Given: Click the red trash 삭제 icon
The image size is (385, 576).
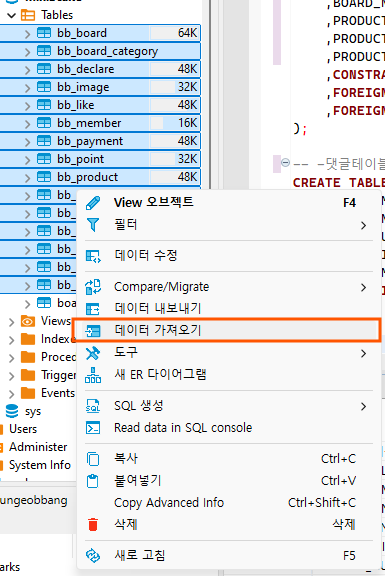Looking at the screenshot, I should [93, 525].
